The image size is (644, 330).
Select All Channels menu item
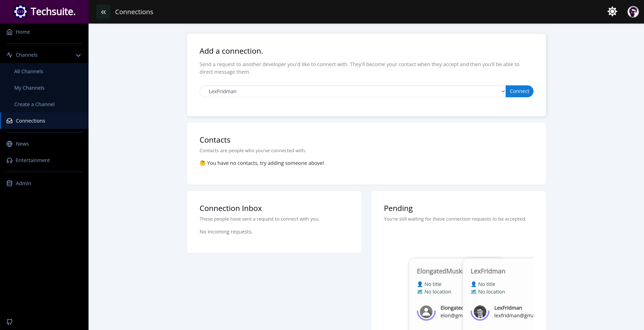(x=28, y=71)
